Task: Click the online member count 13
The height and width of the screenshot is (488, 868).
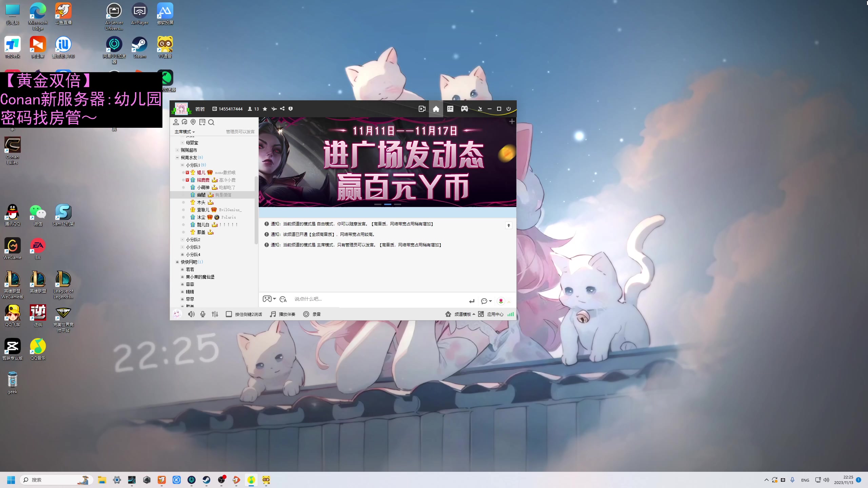Action: (x=253, y=109)
